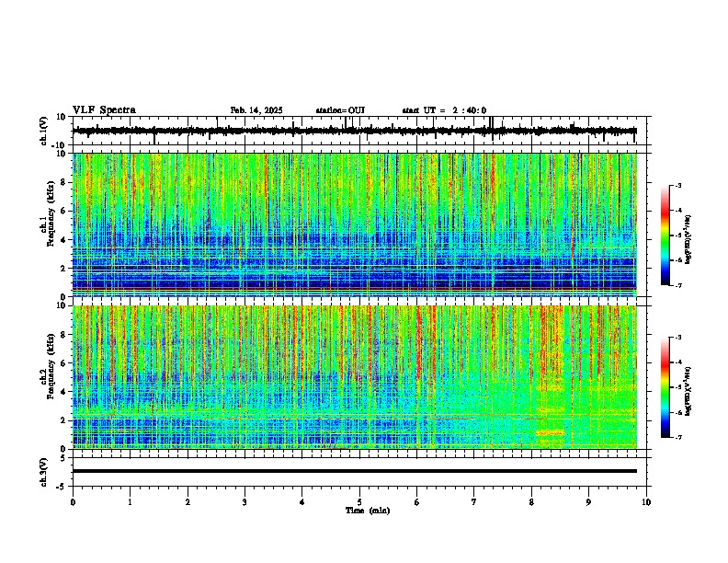Viewport: 728px width, 563px height.
Task: Click the ch.1 spectrogram panel
Action: 355,224
